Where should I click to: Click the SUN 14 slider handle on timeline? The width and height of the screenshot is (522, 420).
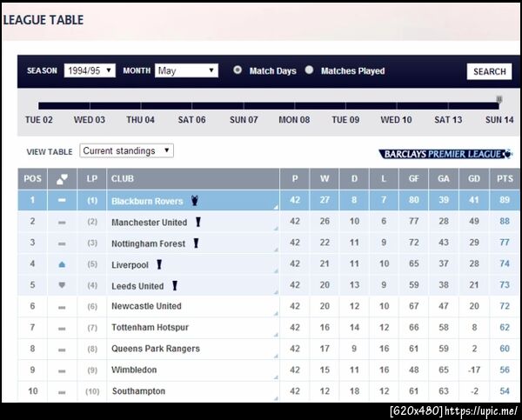point(499,100)
